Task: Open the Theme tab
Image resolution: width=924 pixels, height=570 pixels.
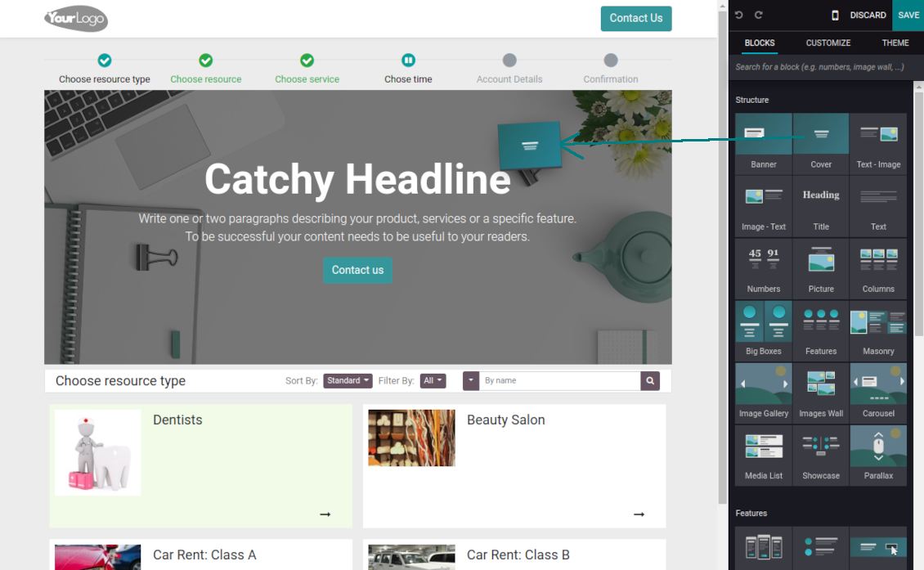Action: click(895, 43)
